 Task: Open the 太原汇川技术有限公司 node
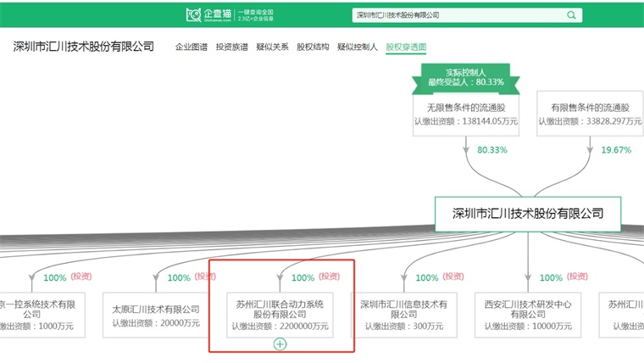[x=156, y=315]
